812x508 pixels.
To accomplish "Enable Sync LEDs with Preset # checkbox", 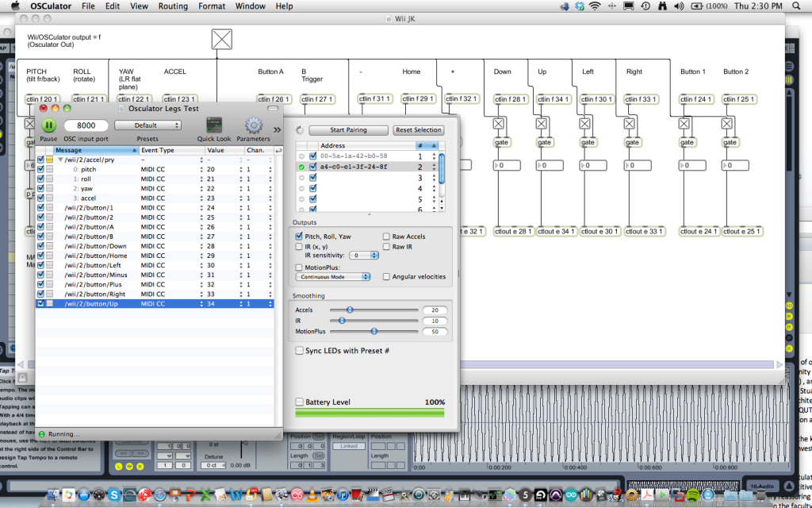I will click(299, 351).
